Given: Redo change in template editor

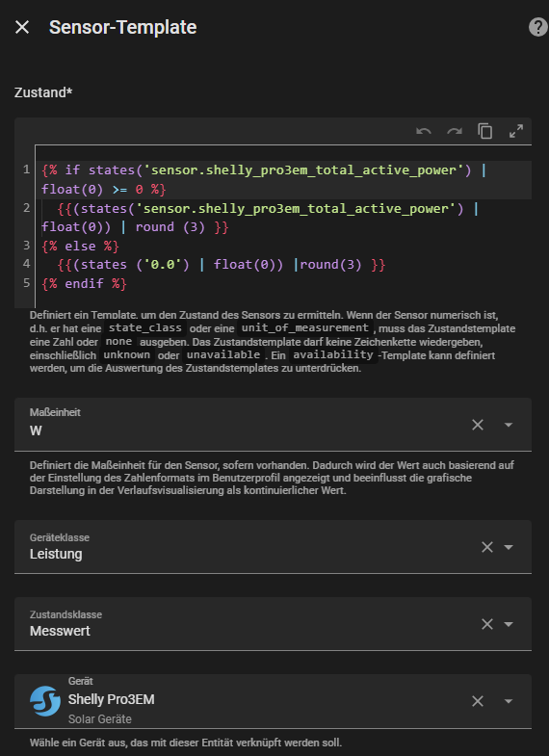Looking at the screenshot, I should coord(455,131).
